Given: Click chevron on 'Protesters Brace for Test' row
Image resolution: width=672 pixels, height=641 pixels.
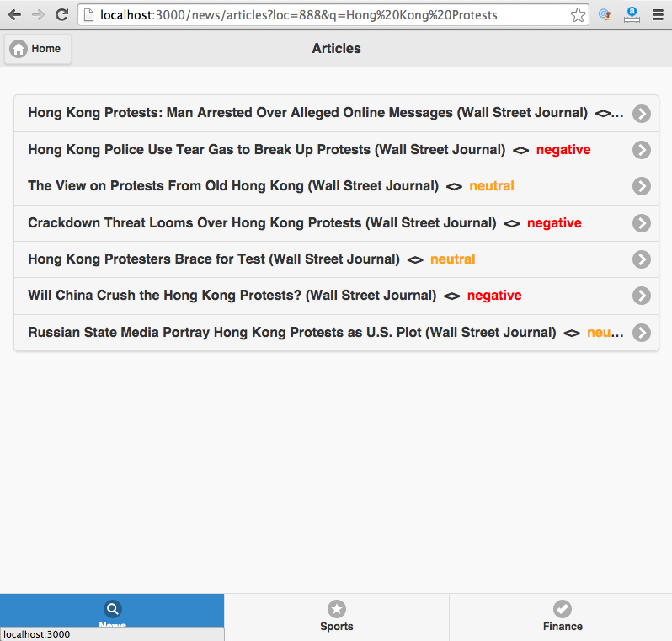Looking at the screenshot, I should (642, 259).
